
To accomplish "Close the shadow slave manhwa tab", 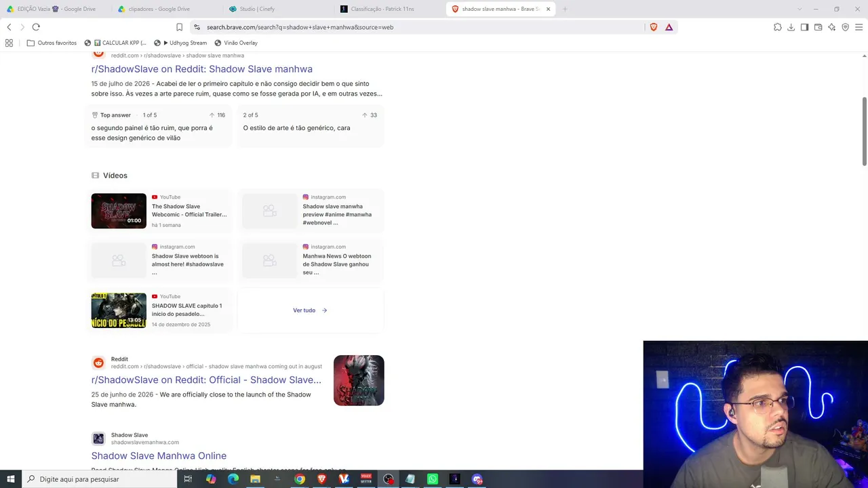I will 548,9.
